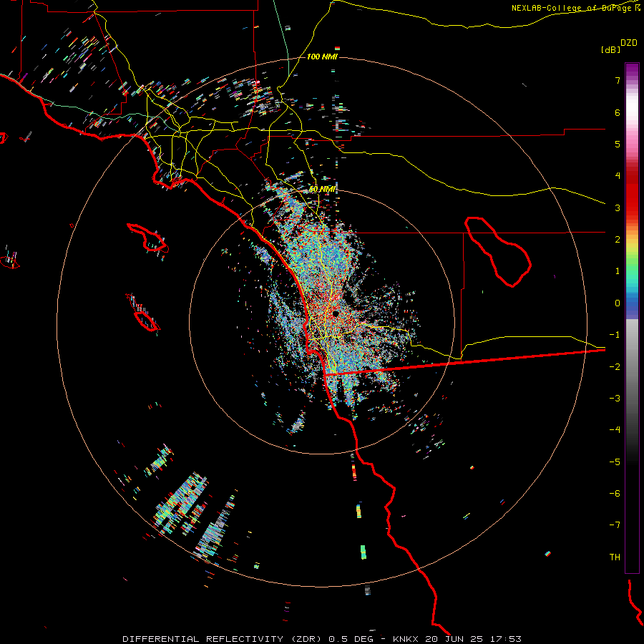
Task: Click the 5 value on the color scale
Action: (618, 144)
